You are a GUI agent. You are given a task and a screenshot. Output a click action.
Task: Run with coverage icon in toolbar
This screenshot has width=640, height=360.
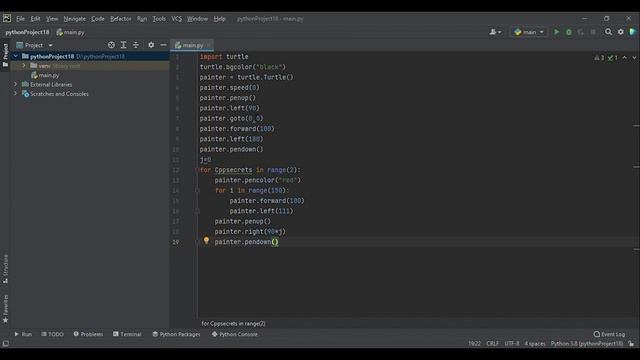[x=580, y=32]
